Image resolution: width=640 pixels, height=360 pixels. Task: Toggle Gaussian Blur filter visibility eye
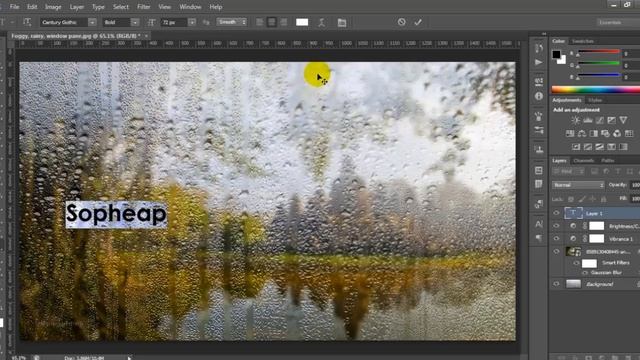[x=585, y=273]
